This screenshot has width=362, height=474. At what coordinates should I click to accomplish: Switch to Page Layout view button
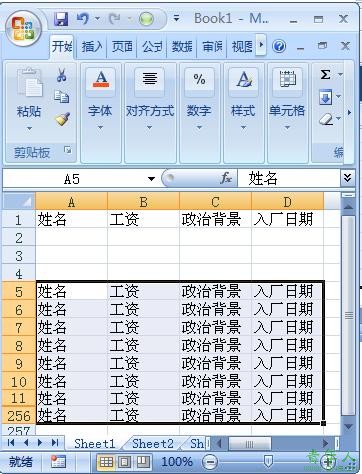click(x=125, y=462)
